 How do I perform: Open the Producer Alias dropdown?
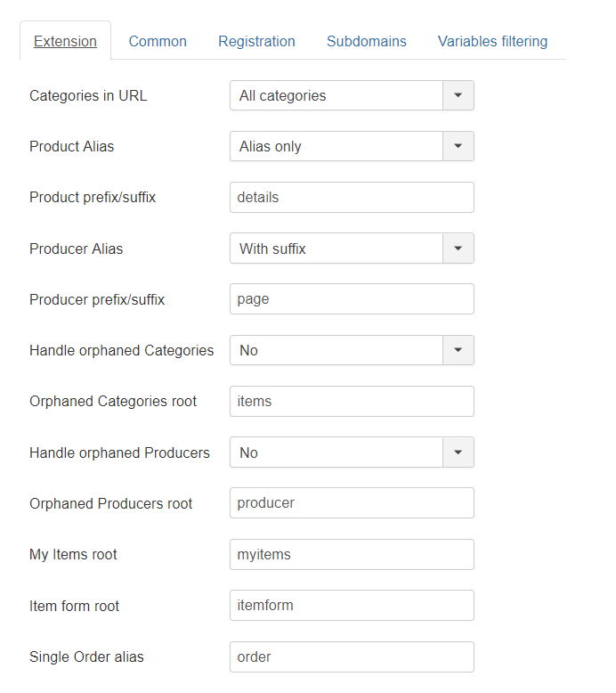(351, 249)
